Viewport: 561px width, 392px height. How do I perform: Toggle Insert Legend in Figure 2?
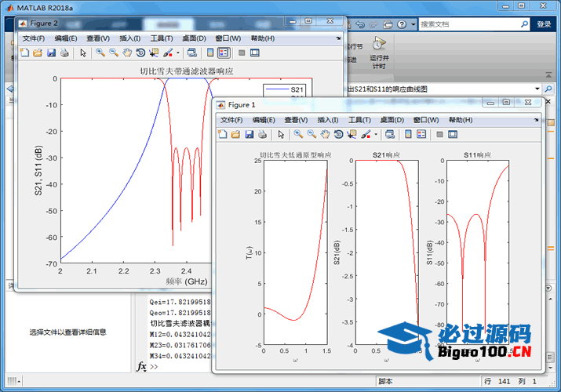[x=224, y=53]
